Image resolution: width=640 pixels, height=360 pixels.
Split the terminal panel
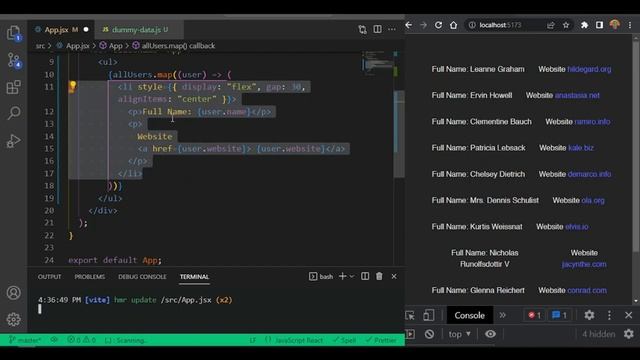click(x=365, y=276)
